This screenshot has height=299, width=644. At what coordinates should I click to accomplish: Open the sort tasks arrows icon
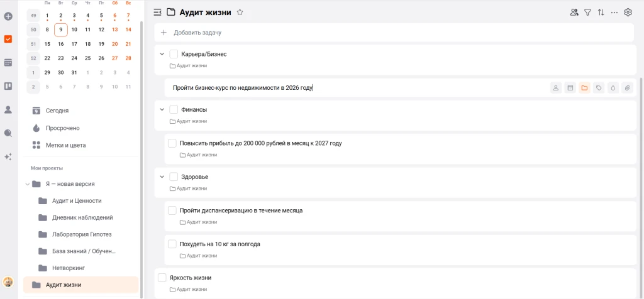point(601,12)
